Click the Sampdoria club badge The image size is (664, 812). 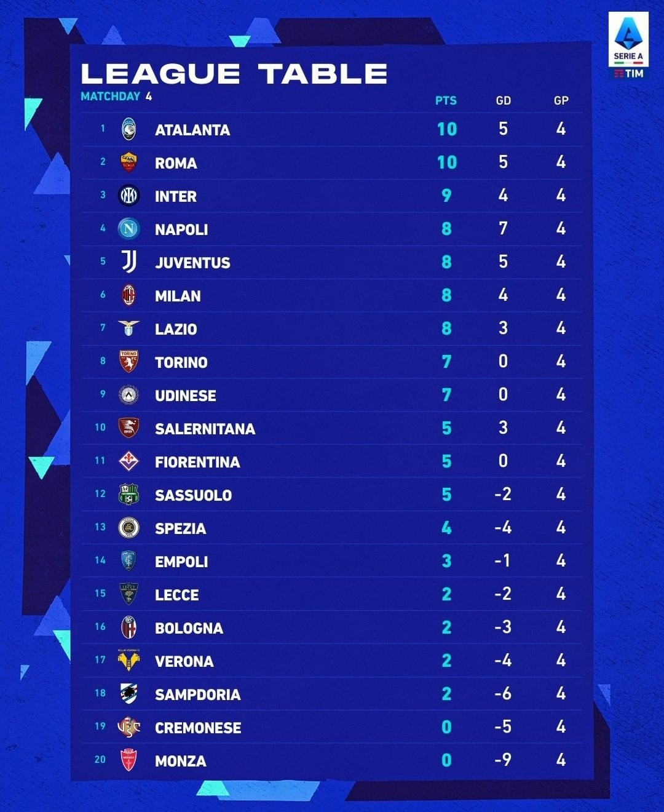128,694
